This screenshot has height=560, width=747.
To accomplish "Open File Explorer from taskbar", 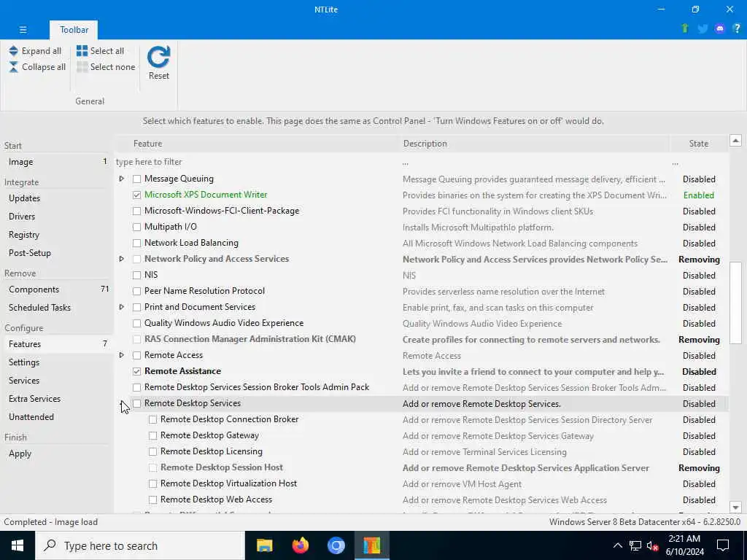I will coord(264,545).
